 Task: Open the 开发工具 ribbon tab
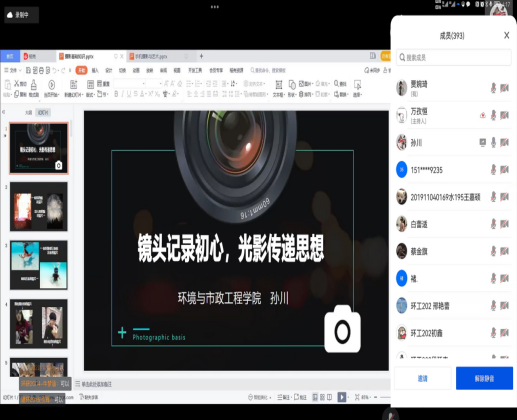click(x=195, y=70)
